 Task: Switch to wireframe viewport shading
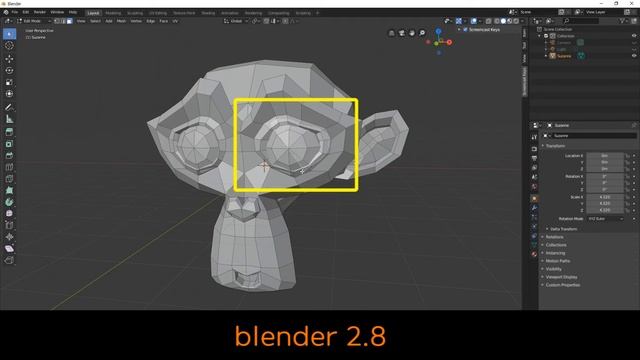click(x=497, y=21)
